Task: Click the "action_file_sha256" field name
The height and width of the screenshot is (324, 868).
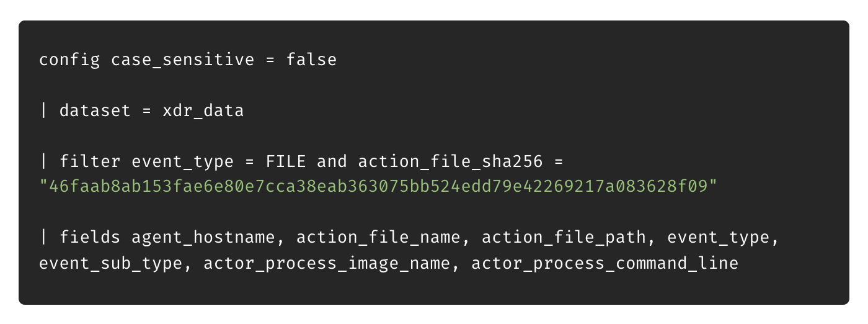Action: coord(450,162)
